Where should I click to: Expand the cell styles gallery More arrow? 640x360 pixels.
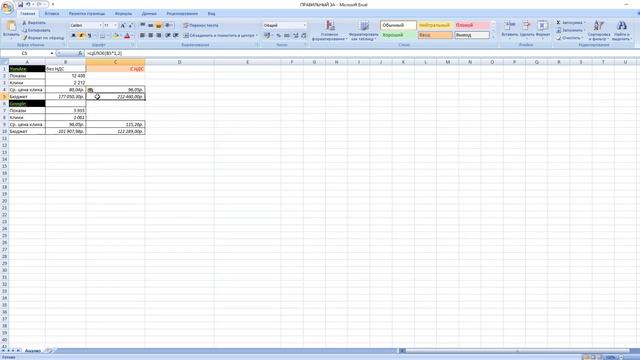(493, 38)
